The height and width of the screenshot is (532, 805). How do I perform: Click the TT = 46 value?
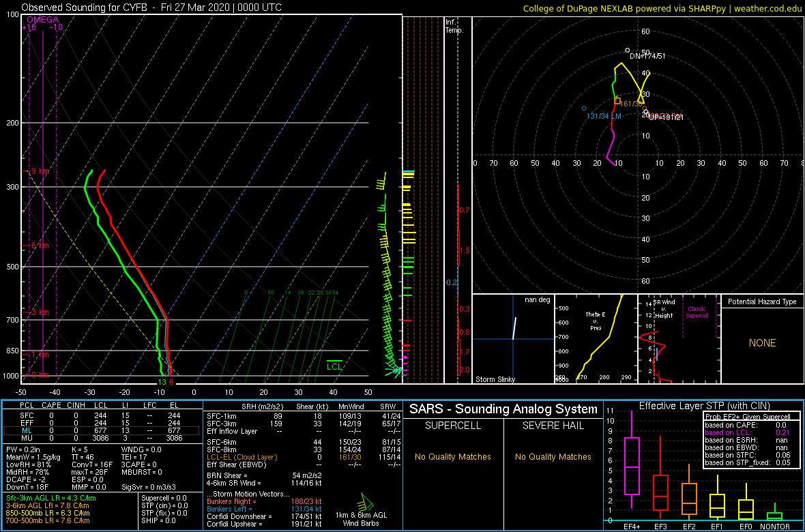tap(84, 458)
